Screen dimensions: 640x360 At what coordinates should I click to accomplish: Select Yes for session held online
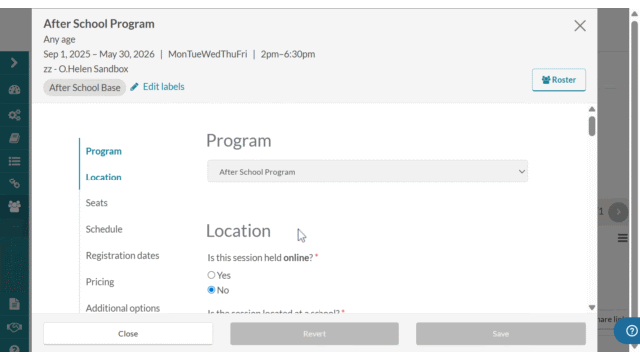211,275
